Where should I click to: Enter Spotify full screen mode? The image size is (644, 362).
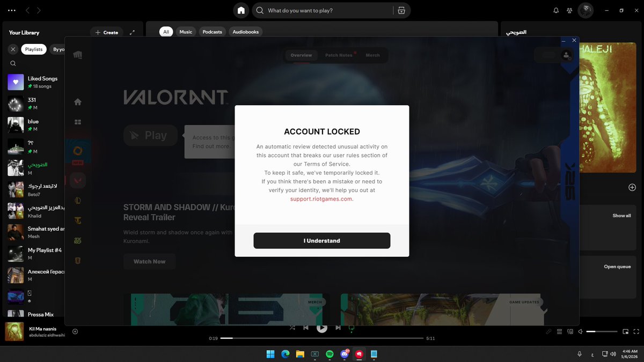coord(635,332)
